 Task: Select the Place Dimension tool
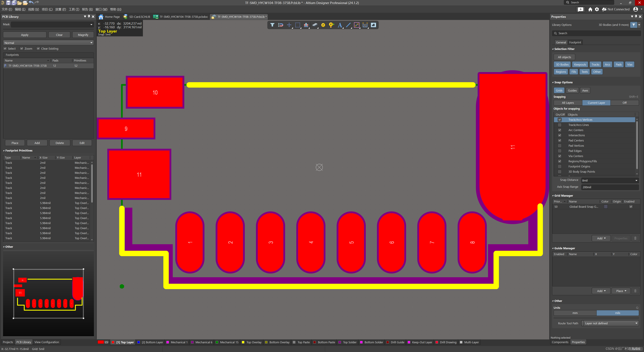[365, 25]
